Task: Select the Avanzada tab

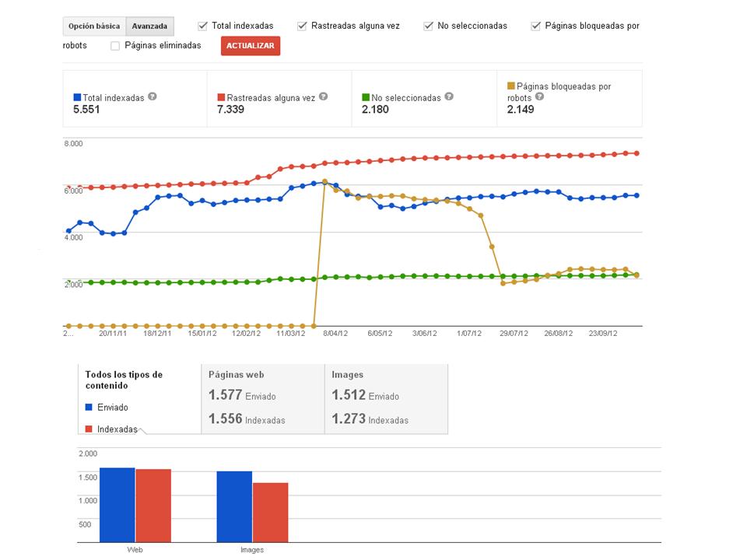Action: click(x=149, y=26)
